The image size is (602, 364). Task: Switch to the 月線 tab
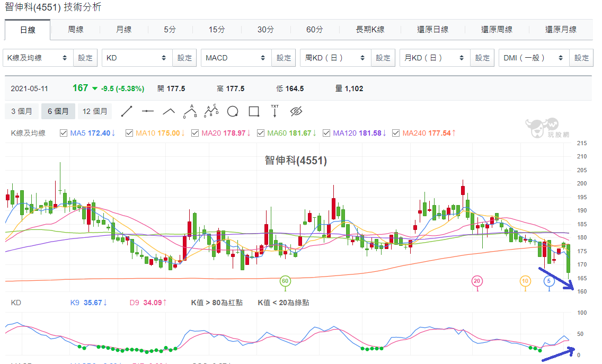(123, 30)
